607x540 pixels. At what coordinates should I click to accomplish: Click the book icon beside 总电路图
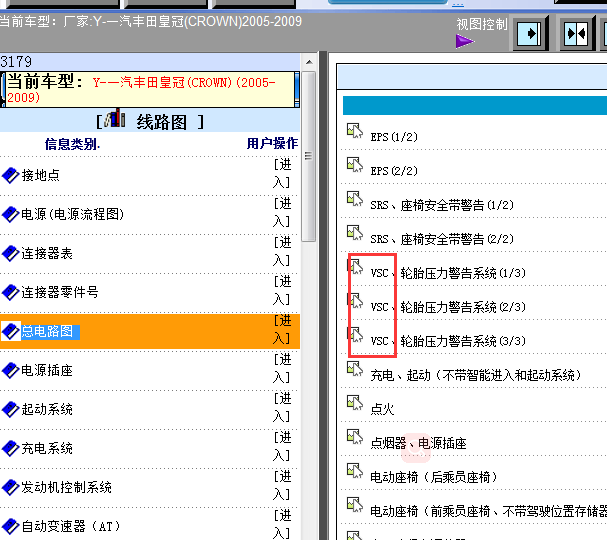click(x=10, y=331)
